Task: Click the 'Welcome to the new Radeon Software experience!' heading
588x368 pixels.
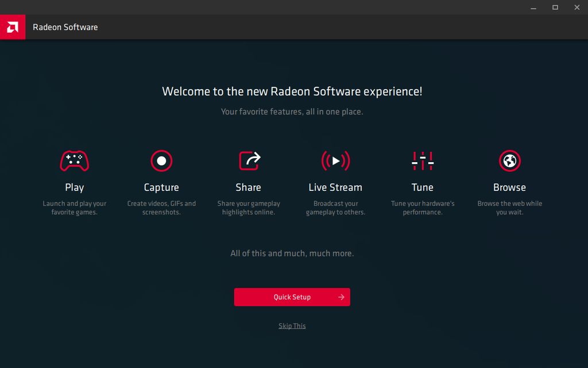Action: [x=292, y=91]
